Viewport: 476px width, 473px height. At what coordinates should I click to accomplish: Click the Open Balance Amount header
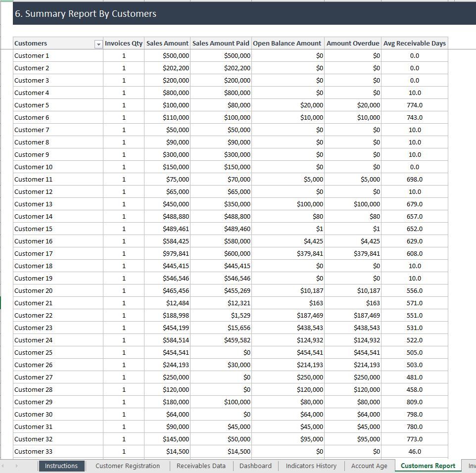[288, 43]
